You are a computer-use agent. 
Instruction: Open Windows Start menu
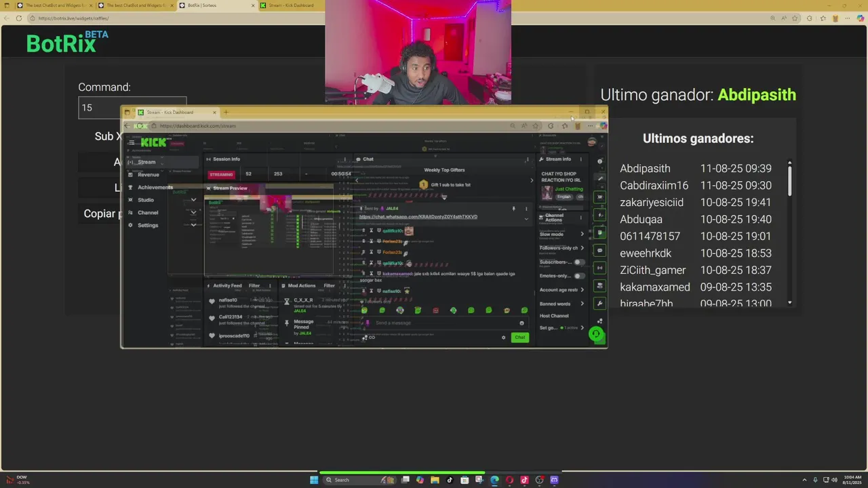(314, 480)
